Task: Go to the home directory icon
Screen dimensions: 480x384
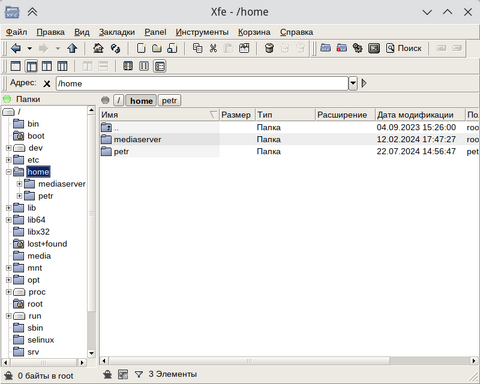Action: [x=98, y=49]
